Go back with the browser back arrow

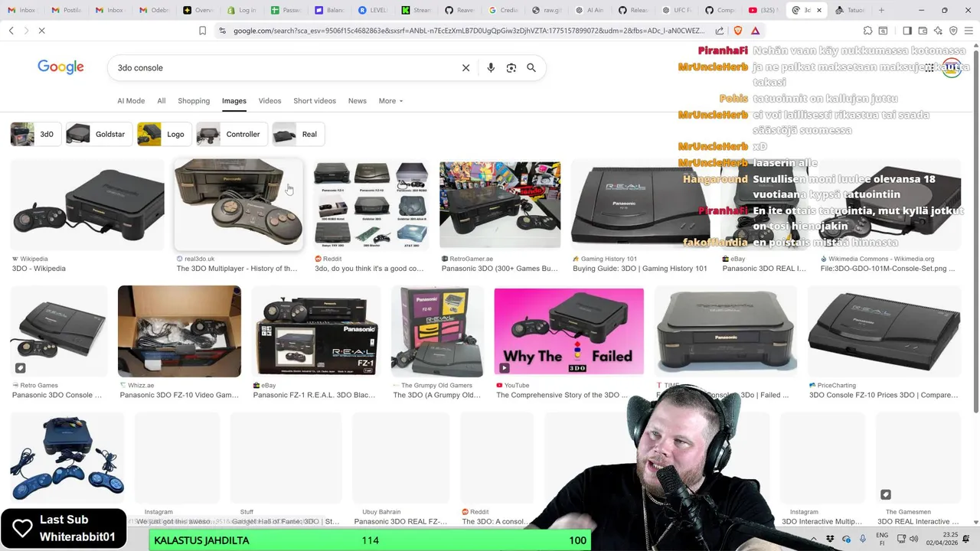click(11, 31)
